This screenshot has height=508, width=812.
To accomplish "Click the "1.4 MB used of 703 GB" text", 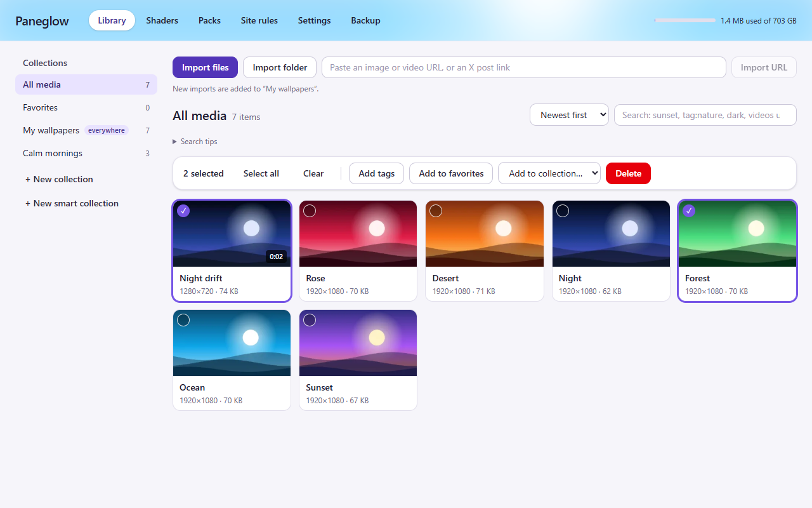I will point(759,20).
